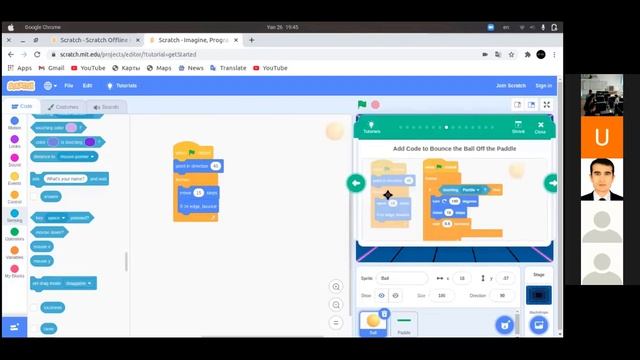This screenshot has width=640, height=360.
Task: Bookmark this page with star icon
Action: tap(511, 54)
